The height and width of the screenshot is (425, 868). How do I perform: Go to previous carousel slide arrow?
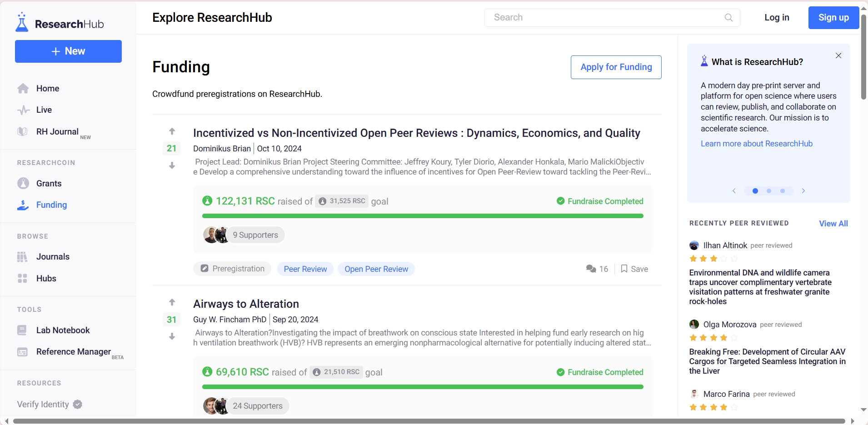[734, 191]
